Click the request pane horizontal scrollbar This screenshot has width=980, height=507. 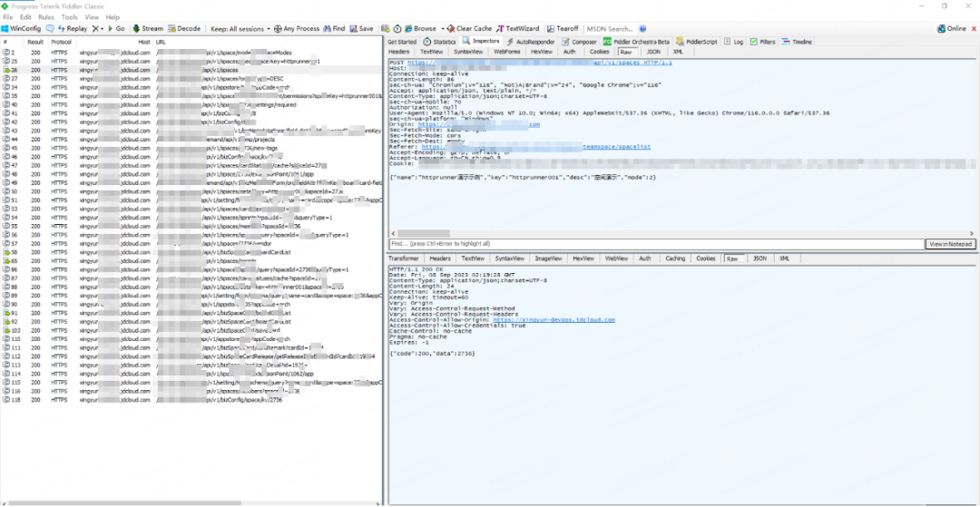click(681, 233)
